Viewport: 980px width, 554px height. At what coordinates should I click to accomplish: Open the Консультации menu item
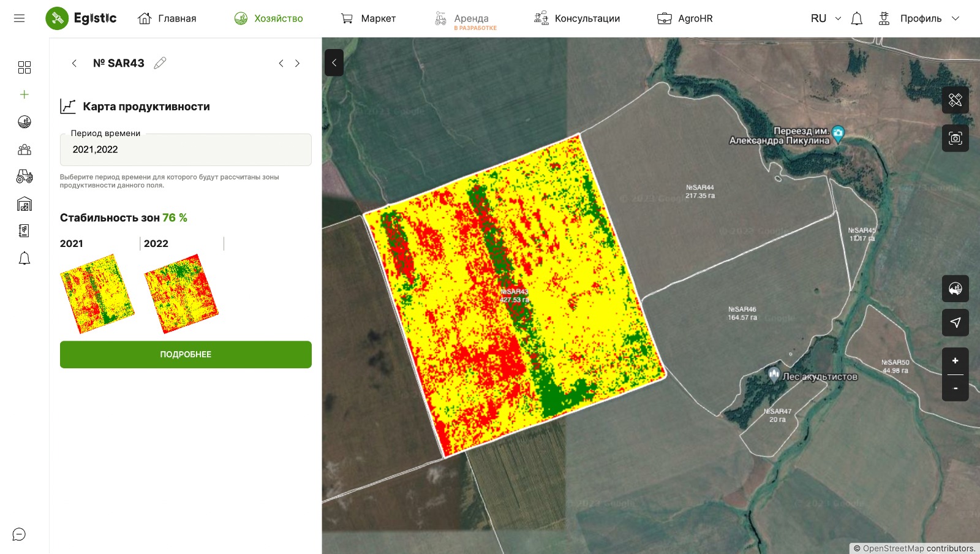577,18
